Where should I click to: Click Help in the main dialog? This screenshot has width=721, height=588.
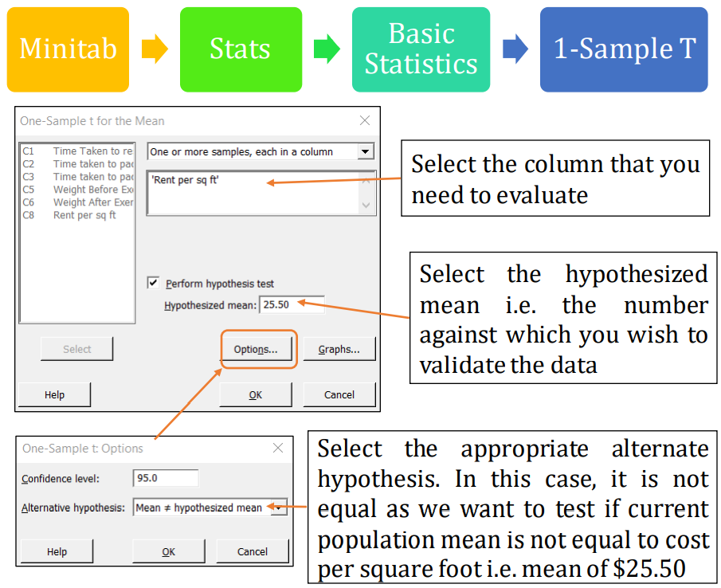tap(55, 394)
